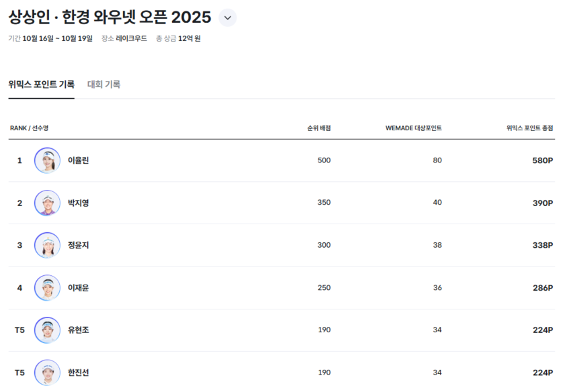Image resolution: width=571 pixels, height=392 pixels.
Task: Open player name 이재윤
Action: [x=78, y=287]
